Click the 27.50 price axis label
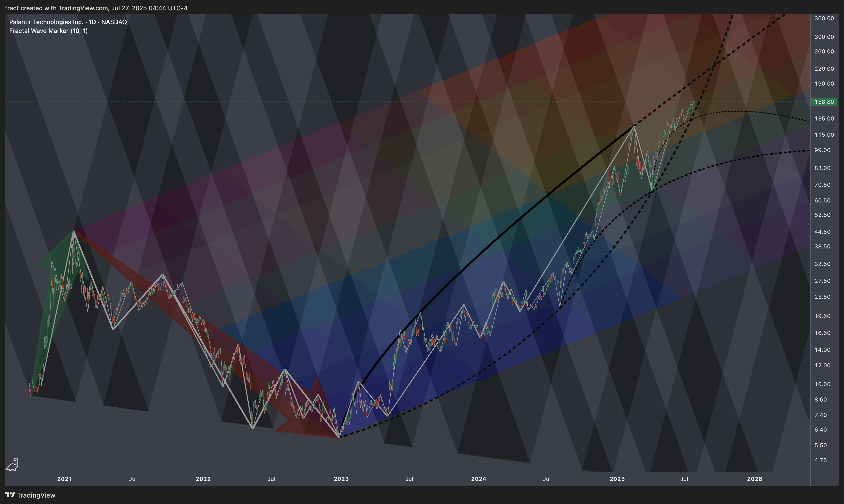Screen dimensions: 844x504 click(x=822, y=281)
